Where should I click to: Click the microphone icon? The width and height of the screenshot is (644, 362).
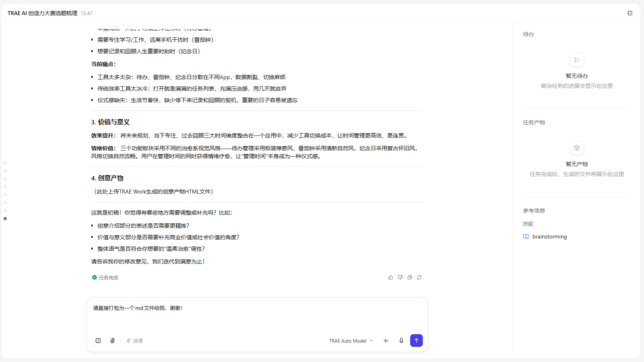[x=401, y=341]
